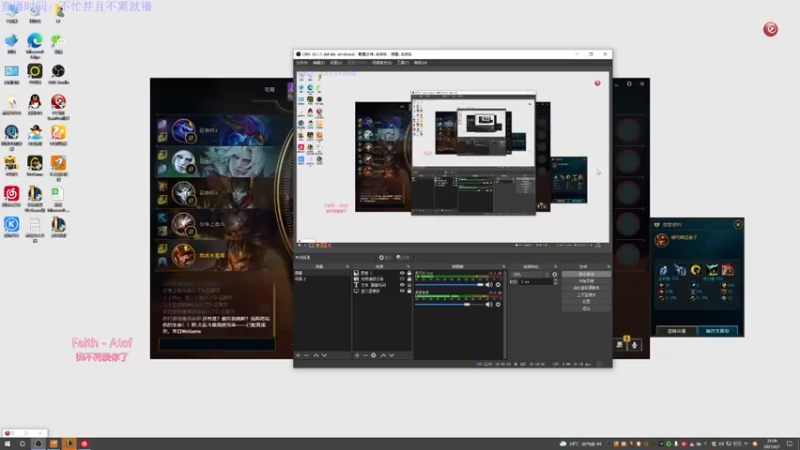Select the second scene in the Scenes list
Image resolution: width=800 pixels, height=450 pixels.
click(322, 279)
